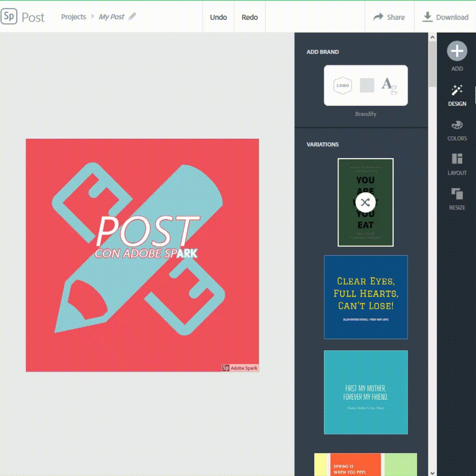This screenshot has height=476, width=476.
Task: Click the Share arrow icon
Action: (378, 17)
